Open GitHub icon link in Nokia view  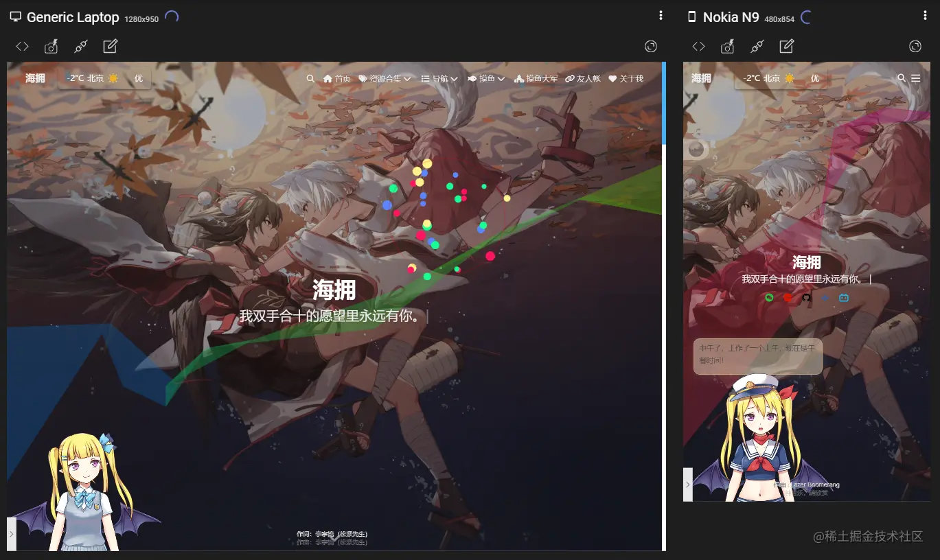point(807,298)
